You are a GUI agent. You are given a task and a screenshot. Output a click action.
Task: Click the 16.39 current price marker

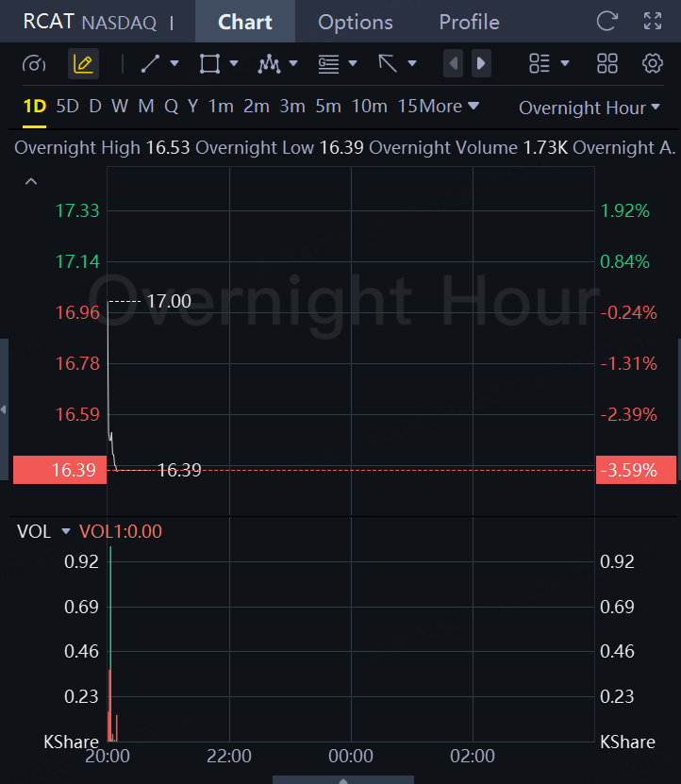(x=59, y=470)
